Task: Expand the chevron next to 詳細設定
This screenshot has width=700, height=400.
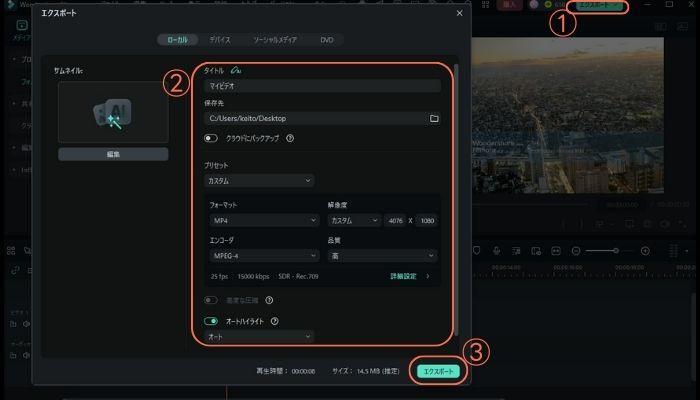Action: (x=428, y=276)
